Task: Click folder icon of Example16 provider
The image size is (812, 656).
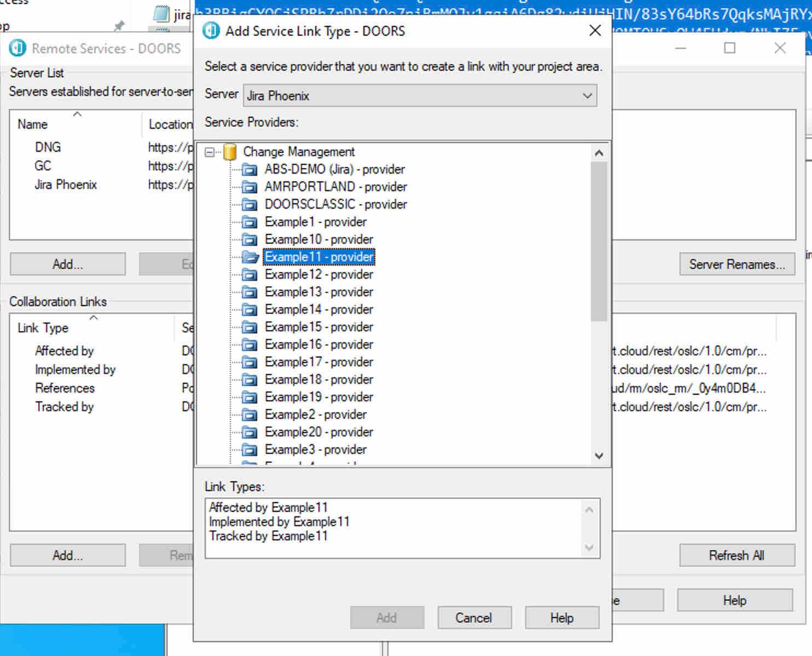Action: 250,345
